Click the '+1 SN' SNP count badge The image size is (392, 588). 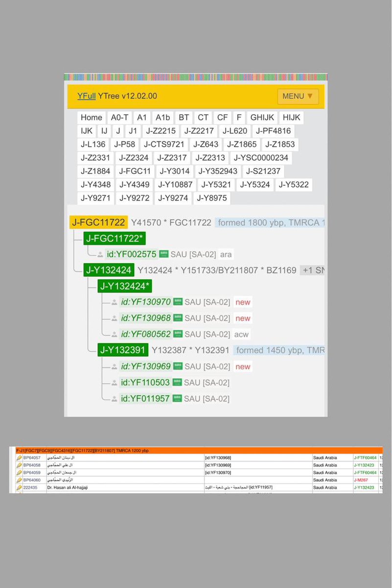[313, 270]
